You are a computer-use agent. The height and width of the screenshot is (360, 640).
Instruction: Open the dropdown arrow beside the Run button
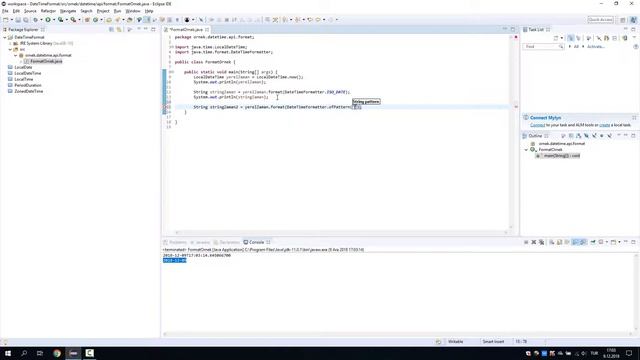tap(53, 20)
